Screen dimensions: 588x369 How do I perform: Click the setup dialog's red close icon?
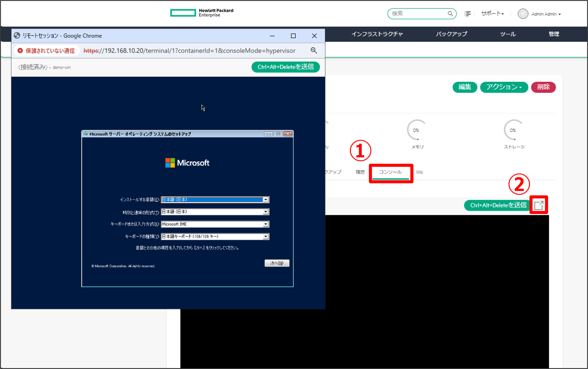click(288, 134)
